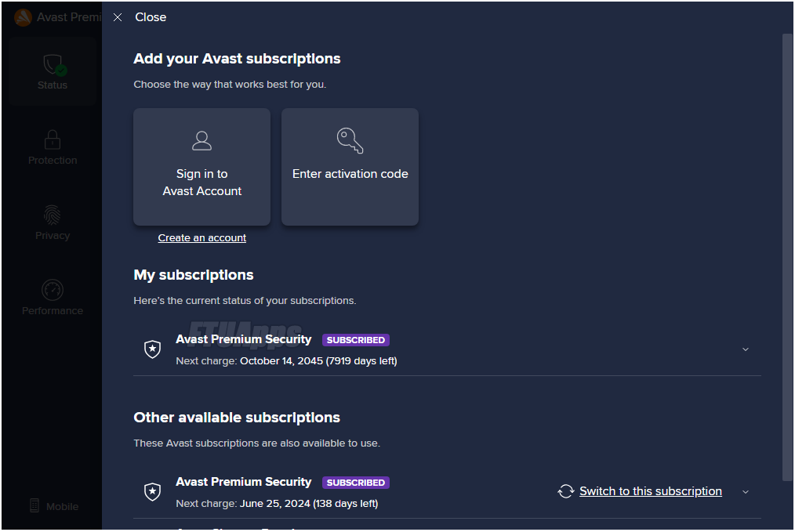The width and height of the screenshot is (795, 532).
Task: Close the subscriptions panel with X
Action: point(118,17)
